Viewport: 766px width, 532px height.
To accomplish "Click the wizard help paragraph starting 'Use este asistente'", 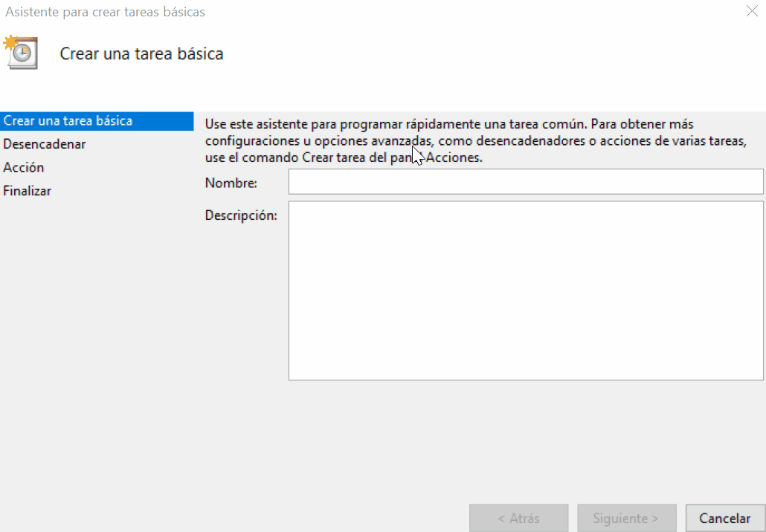I will 475,140.
